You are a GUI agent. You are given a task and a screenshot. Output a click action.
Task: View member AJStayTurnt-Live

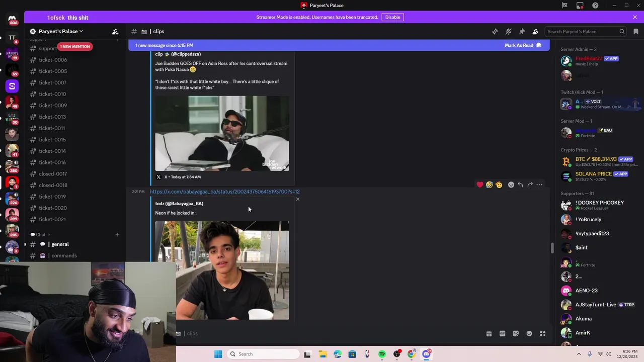coord(599,305)
